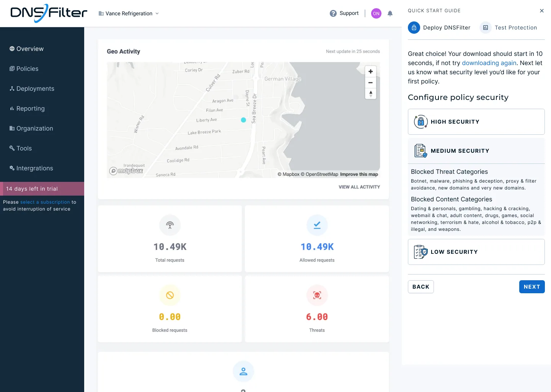Image resolution: width=551 pixels, height=392 pixels.
Task: Switch to the Deploy DNSFilter step
Action: 439,28
